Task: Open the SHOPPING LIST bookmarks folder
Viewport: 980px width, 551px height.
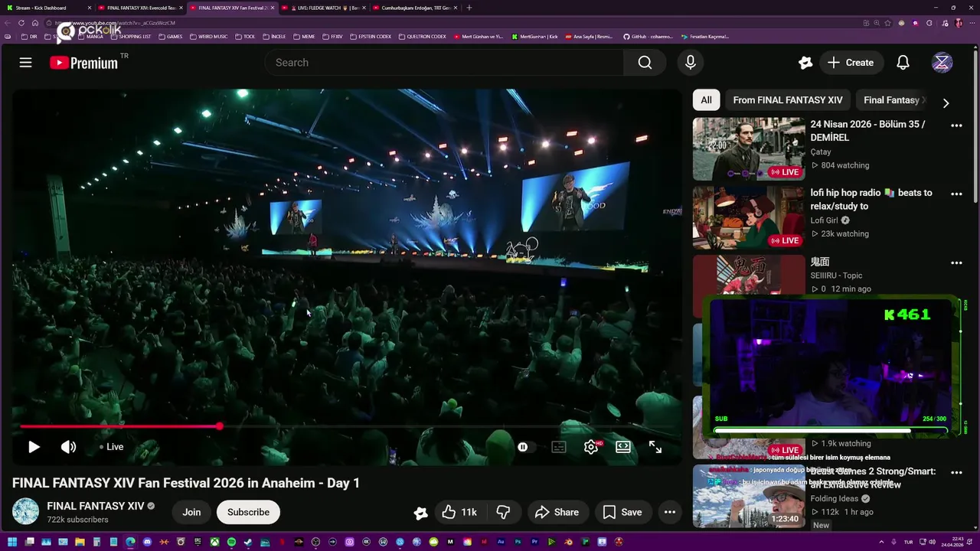Action: pyautogui.click(x=129, y=37)
